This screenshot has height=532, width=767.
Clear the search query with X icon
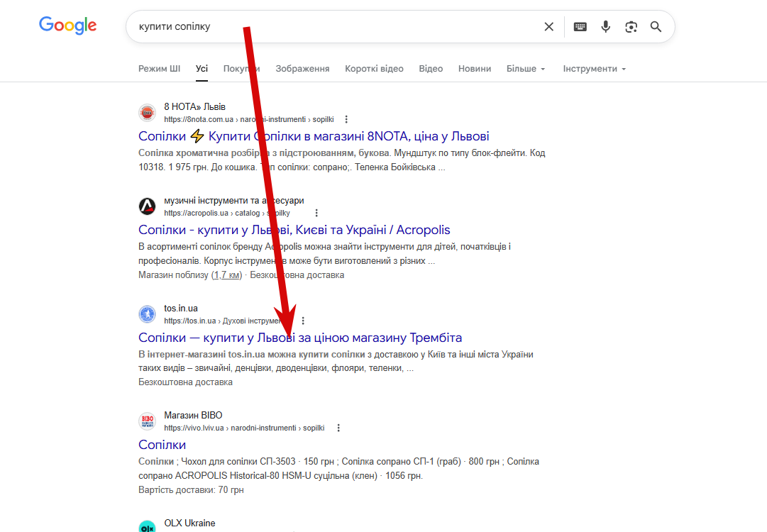548,27
